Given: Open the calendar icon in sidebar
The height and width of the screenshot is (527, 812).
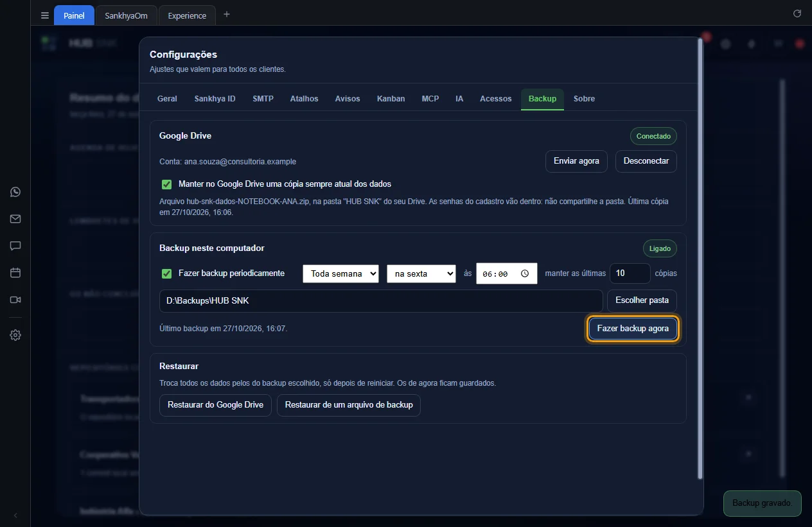Looking at the screenshot, I should pyautogui.click(x=15, y=273).
